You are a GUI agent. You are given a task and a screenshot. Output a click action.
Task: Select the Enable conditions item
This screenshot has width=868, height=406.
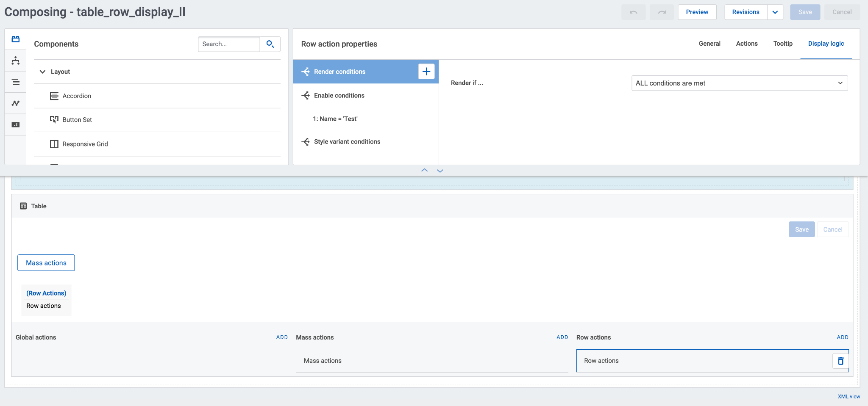point(339,96)
